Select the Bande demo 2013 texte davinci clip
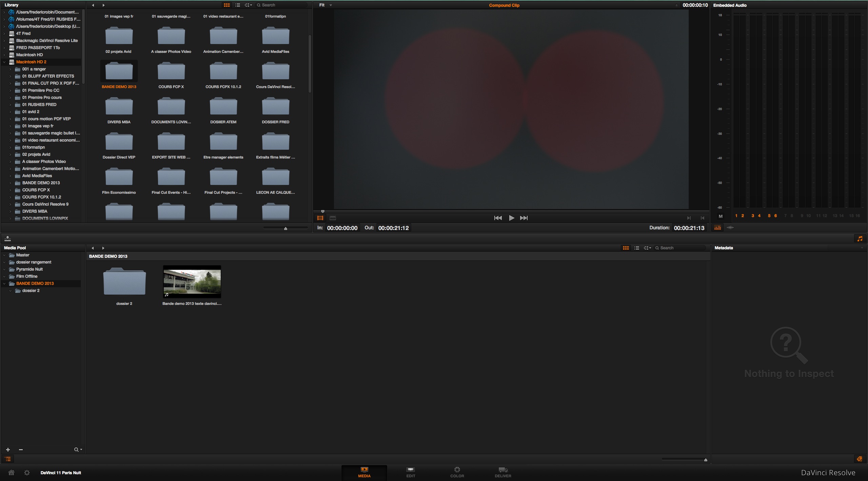 click(192, 281)
